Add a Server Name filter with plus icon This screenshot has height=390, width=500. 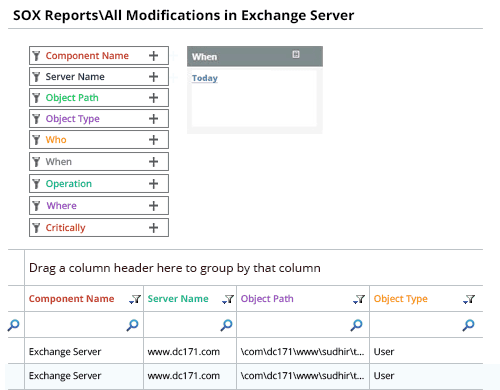(153, 77)
